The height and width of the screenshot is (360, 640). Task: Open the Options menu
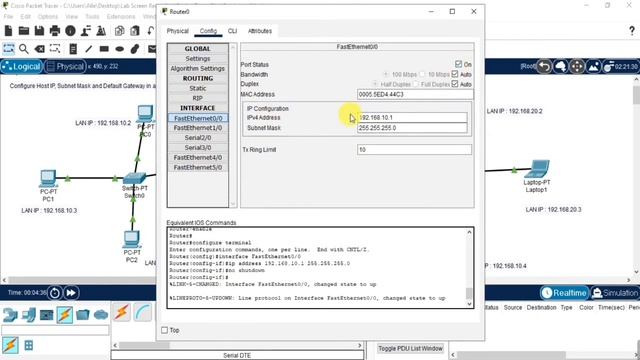pyautogui.click(x=48, y=17)
